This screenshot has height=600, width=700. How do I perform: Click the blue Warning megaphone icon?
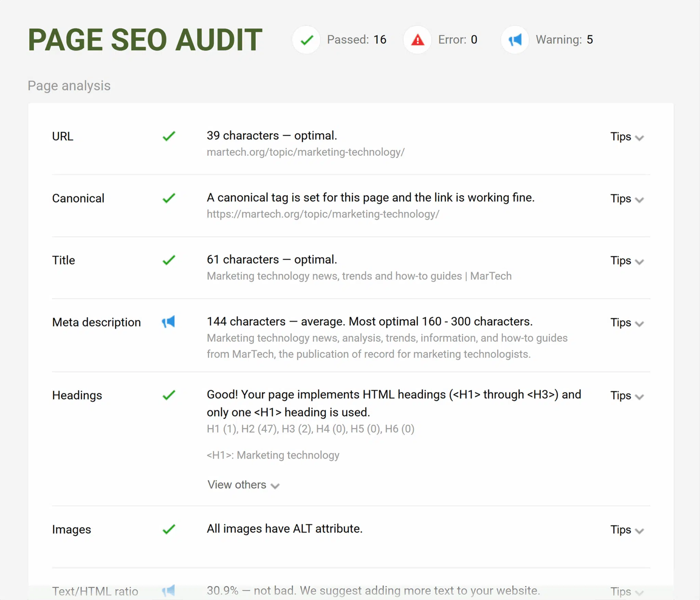click(x=515, y=40)
